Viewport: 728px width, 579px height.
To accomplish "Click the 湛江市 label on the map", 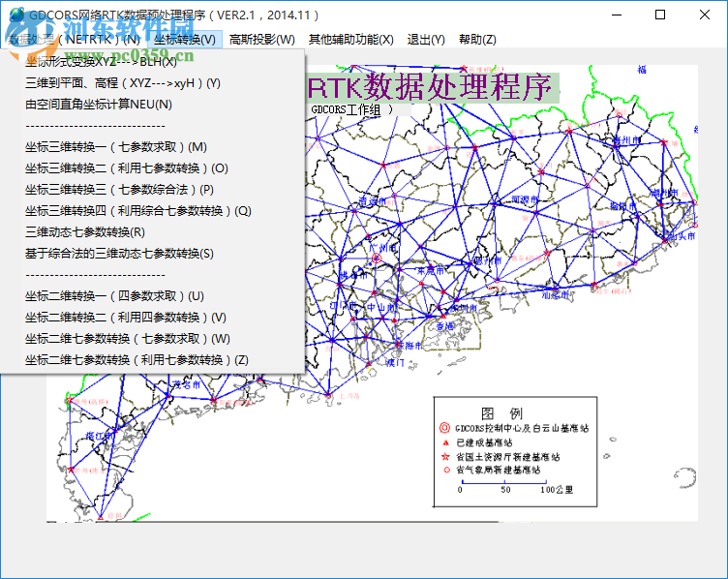I will pyautogui.click(x=100, y=436).
